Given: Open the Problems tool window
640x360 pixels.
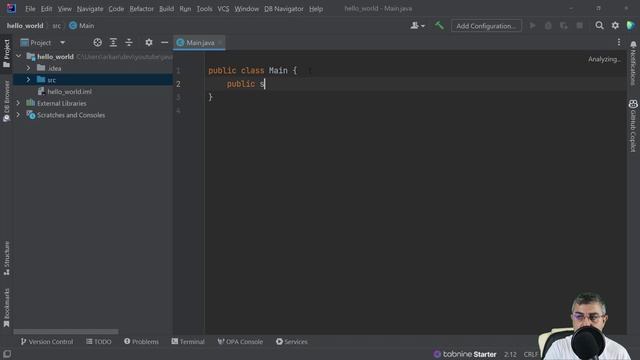Looking at the screenshot, I should (141, 342).
